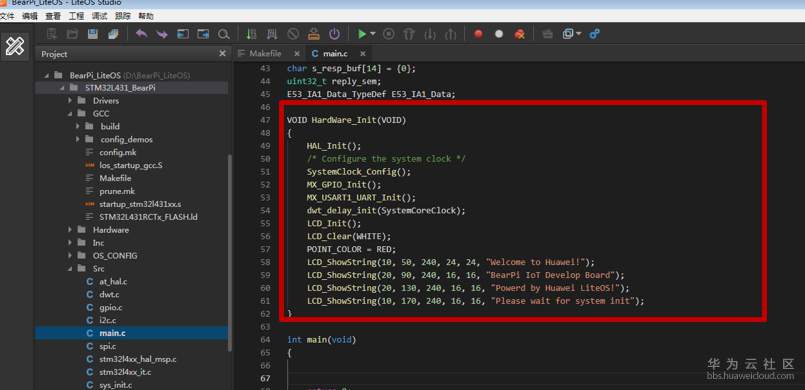Click the orange flash burner icon
Screen dimensions: 805x390
point(314,34)
